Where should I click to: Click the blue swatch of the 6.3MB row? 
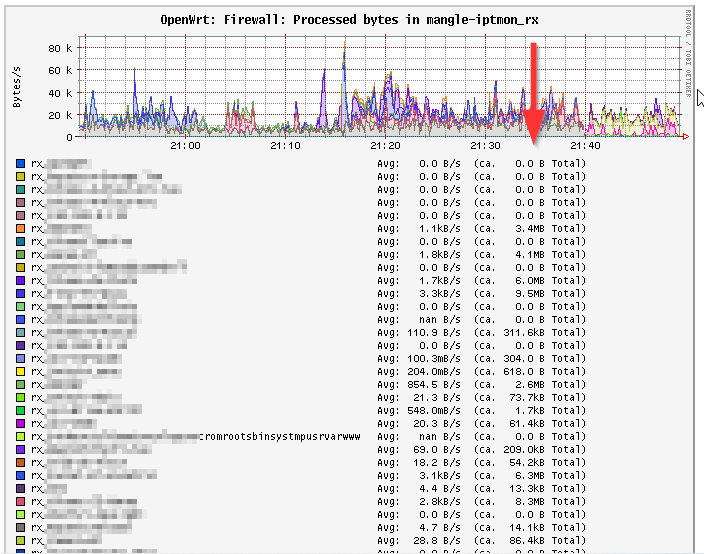(x=20, y=476)
